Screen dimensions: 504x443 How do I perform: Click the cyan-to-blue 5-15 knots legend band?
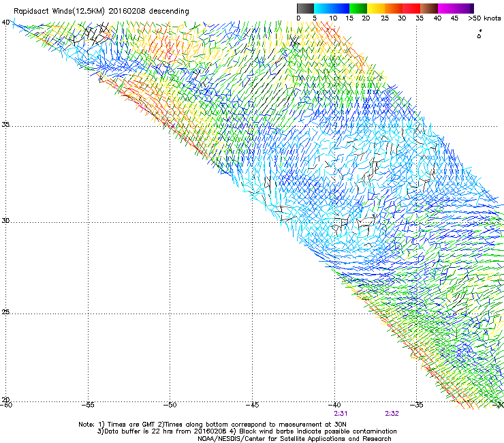332,8
